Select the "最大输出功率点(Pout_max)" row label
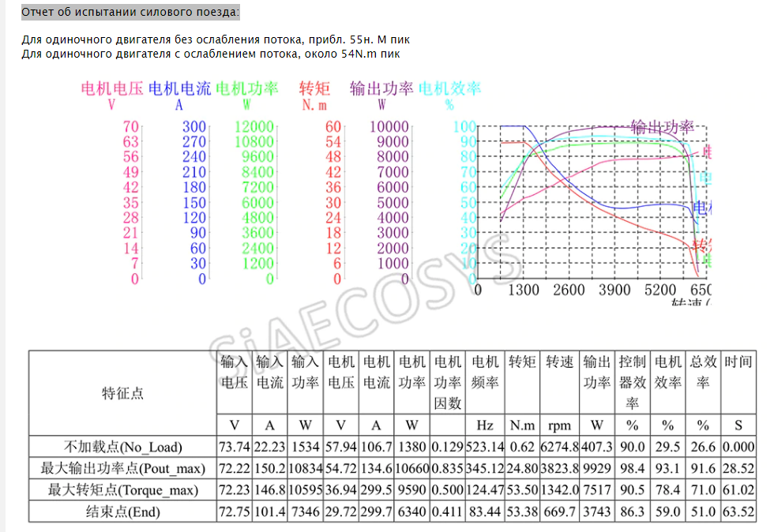 click(122, 468)
